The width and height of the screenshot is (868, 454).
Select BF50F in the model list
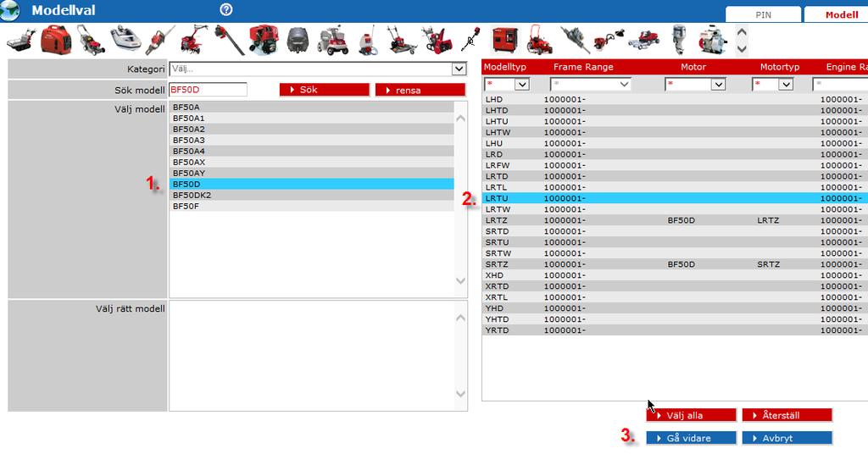click(x=312, y=207)
